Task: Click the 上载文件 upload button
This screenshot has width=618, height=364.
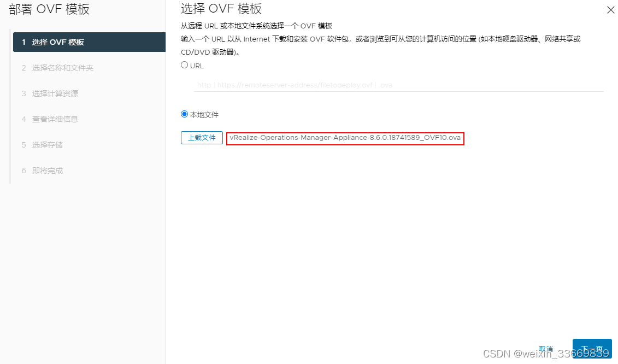Action: tap(202, 138)
